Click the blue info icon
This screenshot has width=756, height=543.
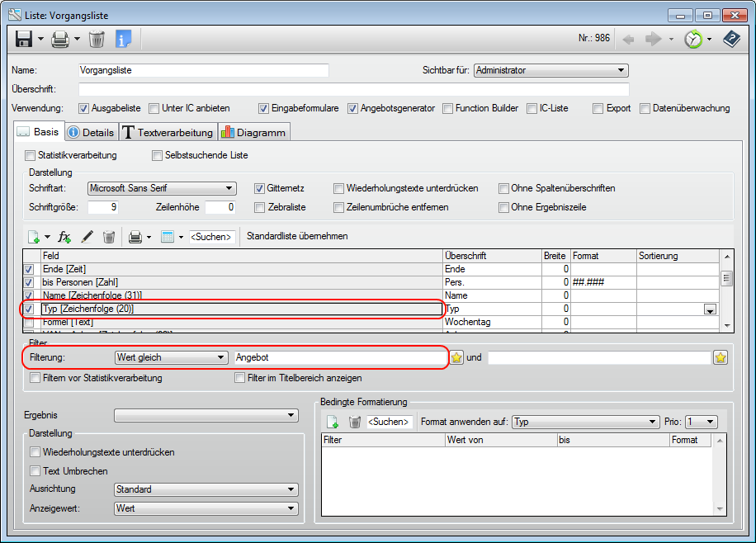pos(123,39)
